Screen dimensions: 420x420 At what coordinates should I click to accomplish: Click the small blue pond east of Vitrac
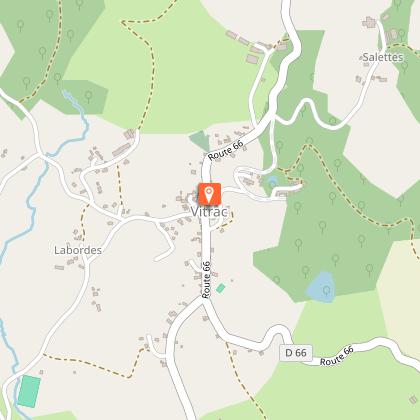273,181
